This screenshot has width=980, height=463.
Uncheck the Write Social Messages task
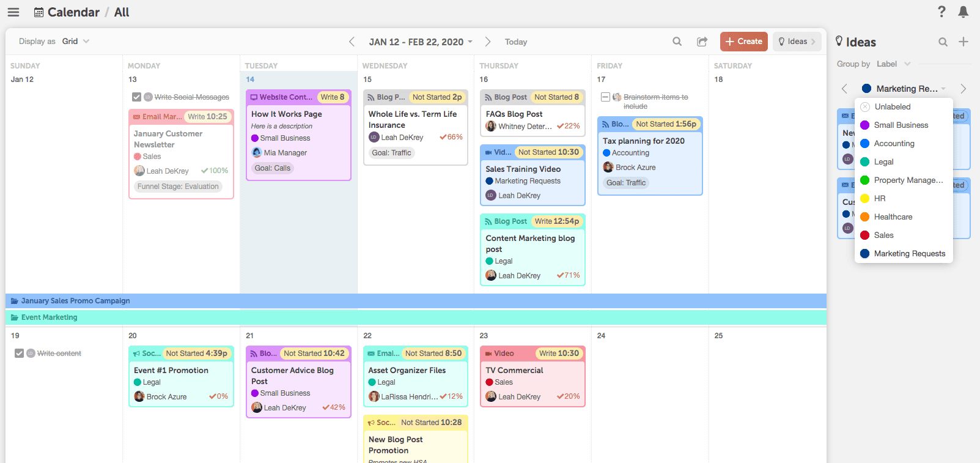pos(136,97)
